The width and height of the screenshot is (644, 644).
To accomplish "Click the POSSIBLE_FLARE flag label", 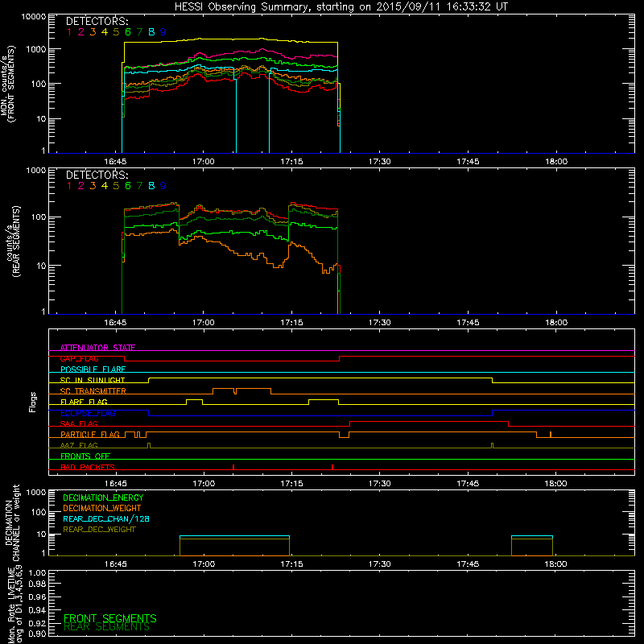I will coord(93,369).
